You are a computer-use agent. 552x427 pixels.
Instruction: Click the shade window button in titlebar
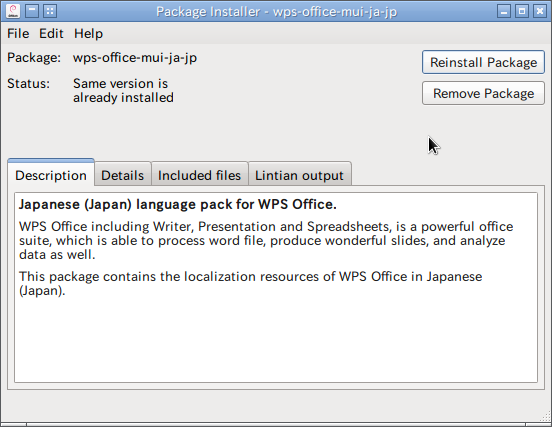pyautogui.click(x=32, y=11)
